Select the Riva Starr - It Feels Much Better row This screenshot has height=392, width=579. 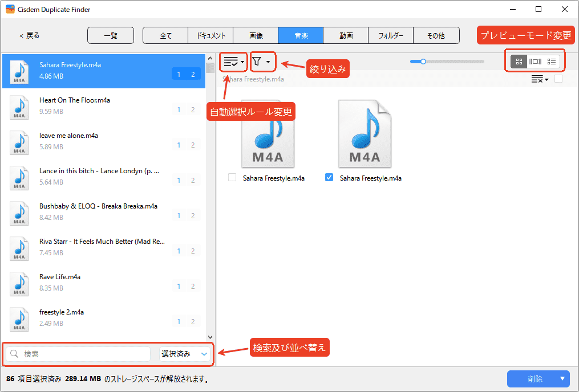104,248
